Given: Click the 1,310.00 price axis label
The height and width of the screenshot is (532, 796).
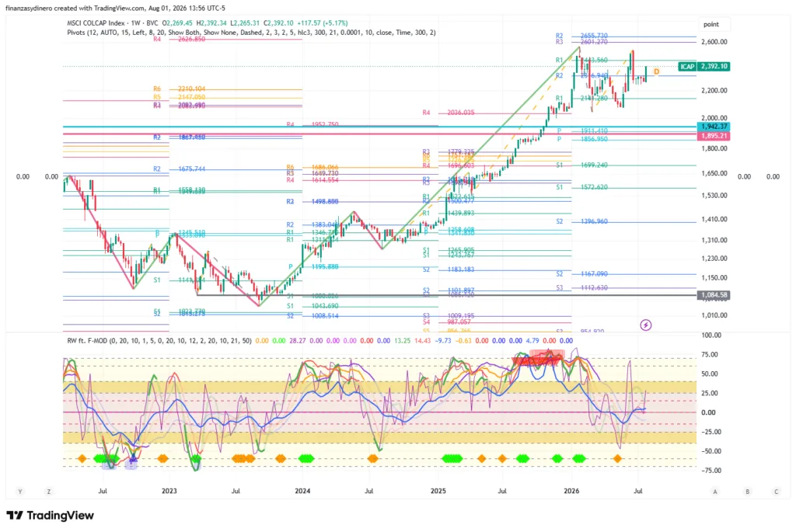Looking at the screenshot, I should point(714,240).
